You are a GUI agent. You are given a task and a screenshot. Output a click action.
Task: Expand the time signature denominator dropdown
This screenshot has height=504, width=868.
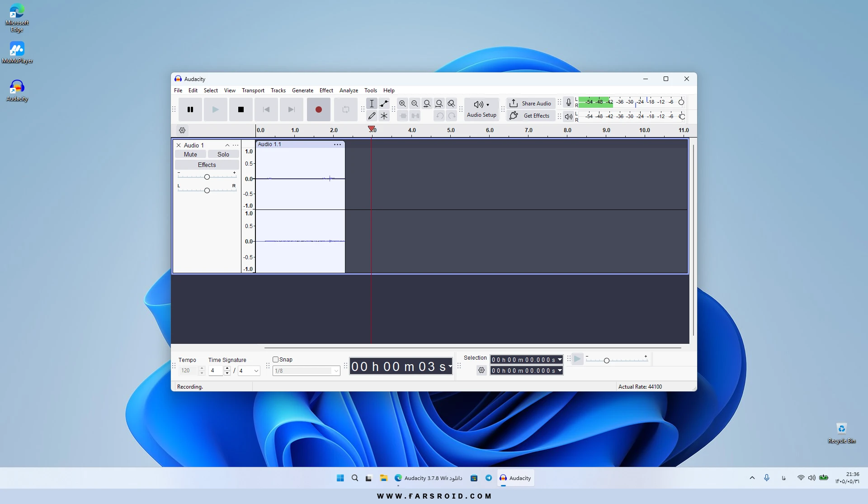point(249,371)
